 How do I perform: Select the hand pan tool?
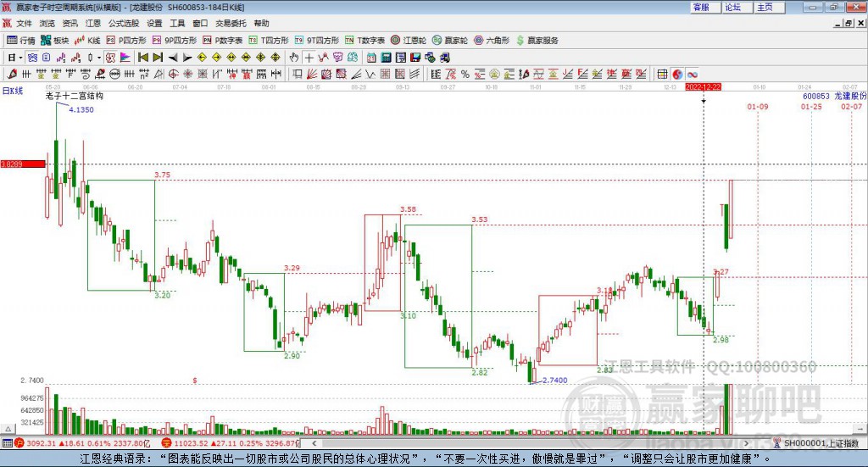tap(294, 58)
